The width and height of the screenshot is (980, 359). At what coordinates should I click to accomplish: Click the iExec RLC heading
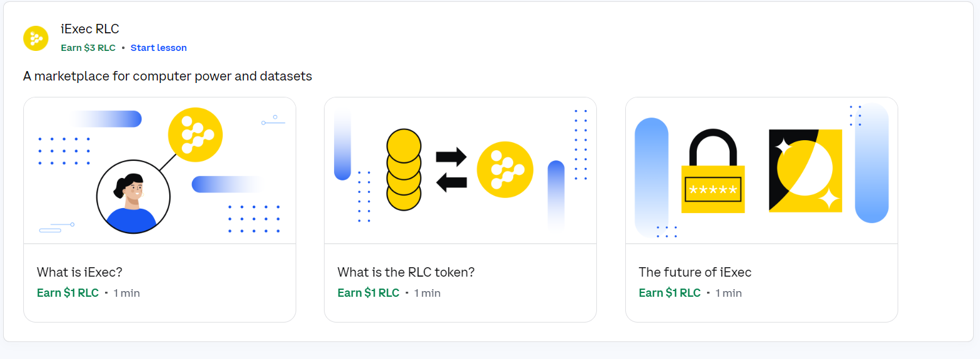(90, 29)
